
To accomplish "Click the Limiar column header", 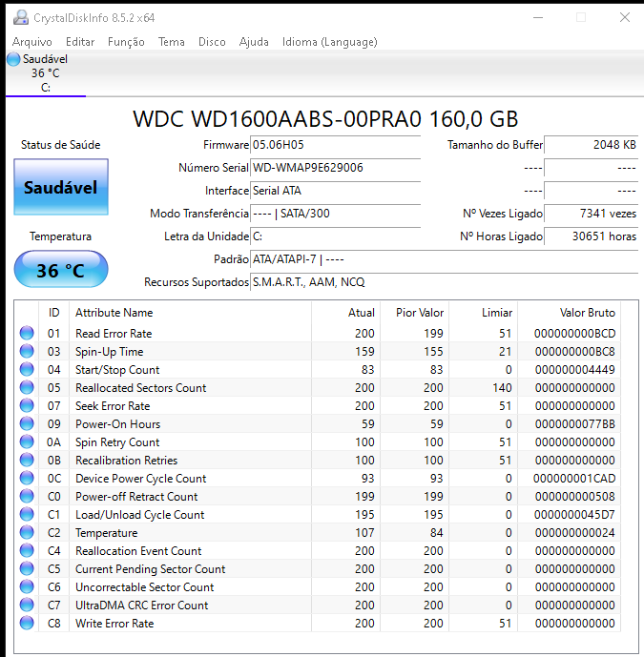I will [484, 313].
